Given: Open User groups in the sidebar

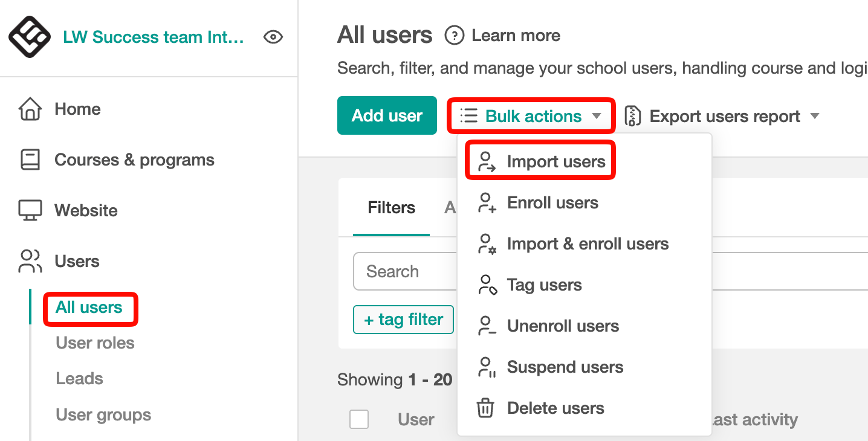Looking at the screenshot, I should (103, 415).
